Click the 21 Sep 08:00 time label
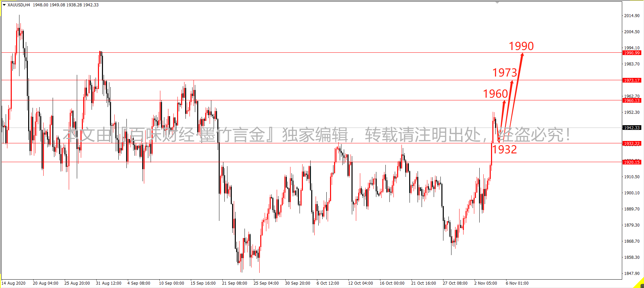644x288 pixels. (234, 283)
